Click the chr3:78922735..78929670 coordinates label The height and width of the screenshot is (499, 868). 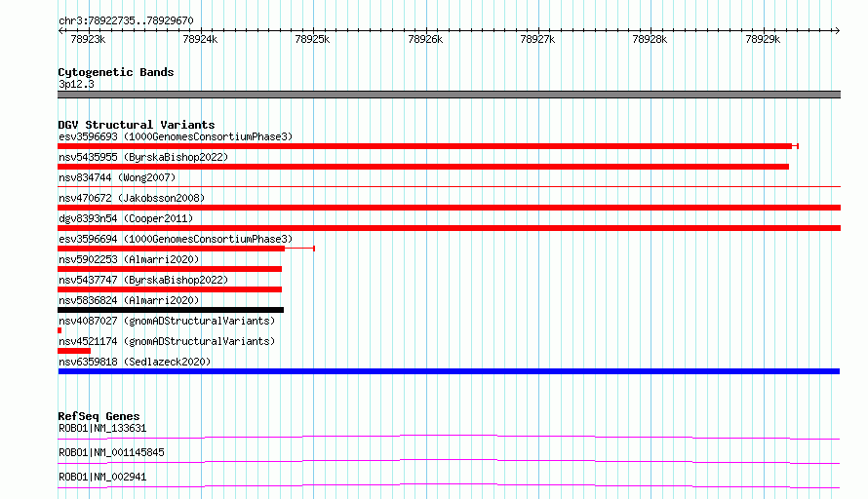[126, 20]
